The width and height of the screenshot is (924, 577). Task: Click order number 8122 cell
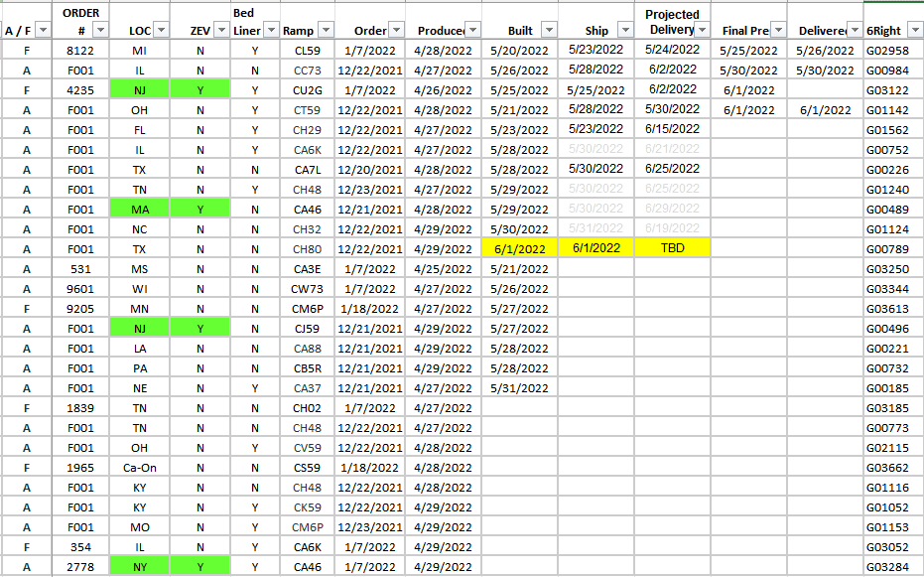tap(81, 51)
